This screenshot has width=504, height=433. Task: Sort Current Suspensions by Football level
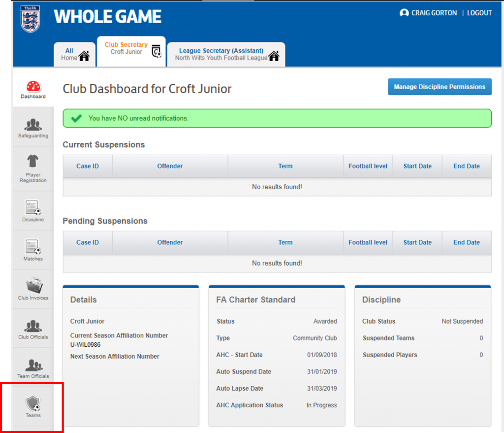pos(368,167)
